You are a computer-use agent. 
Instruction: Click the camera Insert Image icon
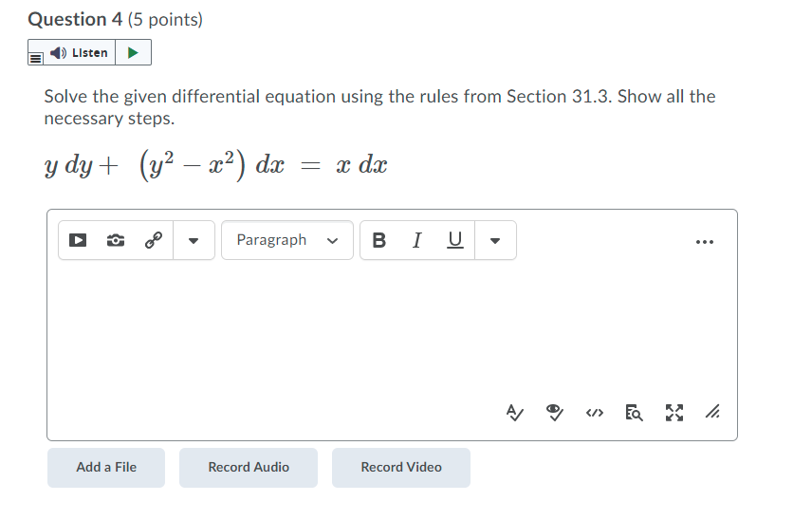tap(116, 241)
